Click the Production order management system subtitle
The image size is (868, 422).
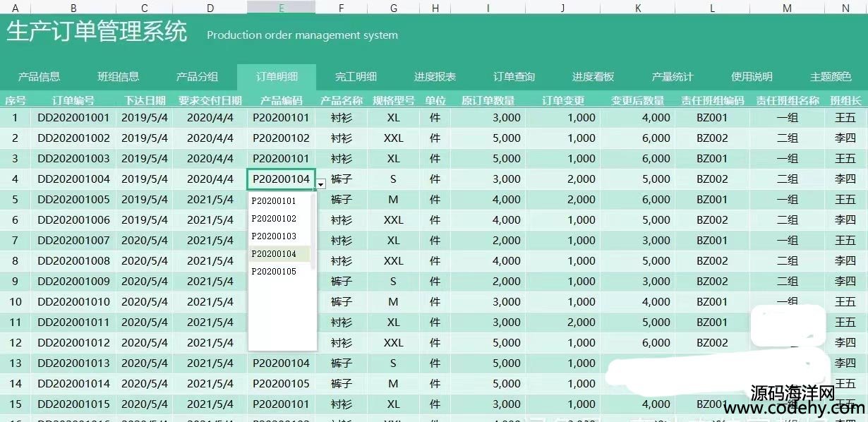pos(302,35)
